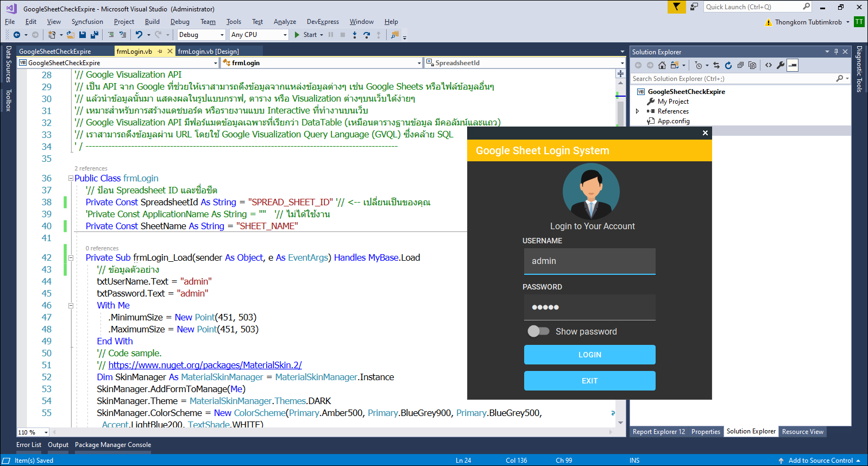Close the Google Sheet Login System window
The height and width of the screenshot is (466, 868).
pyautogui.click(x=705, y=133)
